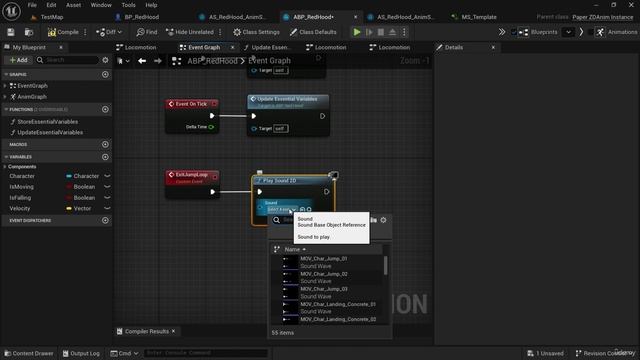Add a new graph with plus icon
640x360 pixels.
pyautogui.click(x=105, y=74)
